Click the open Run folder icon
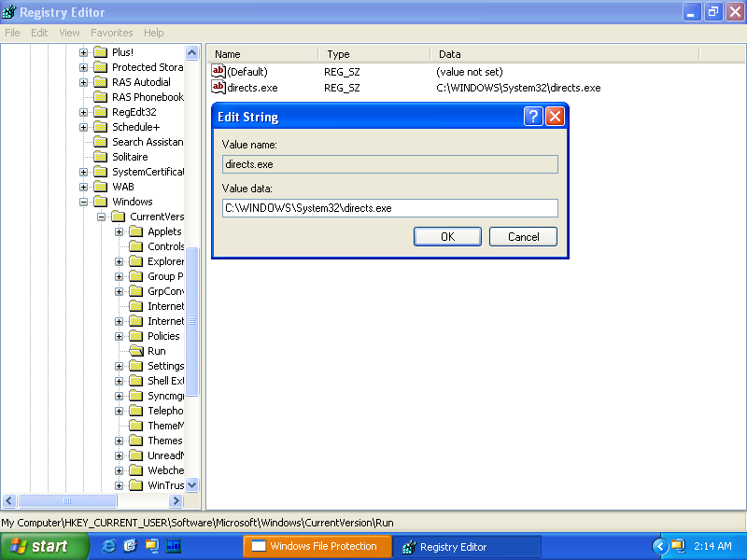747x560 pixels. 136,351
